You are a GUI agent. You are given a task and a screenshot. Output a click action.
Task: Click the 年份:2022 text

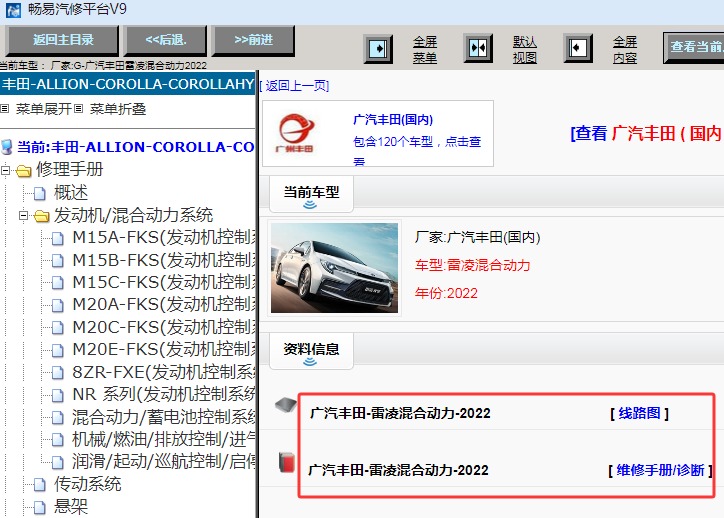click(446, 293)
